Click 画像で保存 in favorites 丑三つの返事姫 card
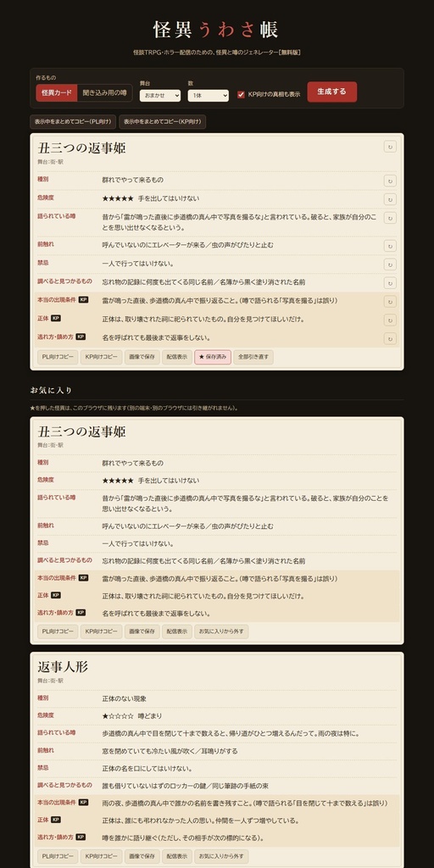434x868 pixels. (x=142, y=632)
